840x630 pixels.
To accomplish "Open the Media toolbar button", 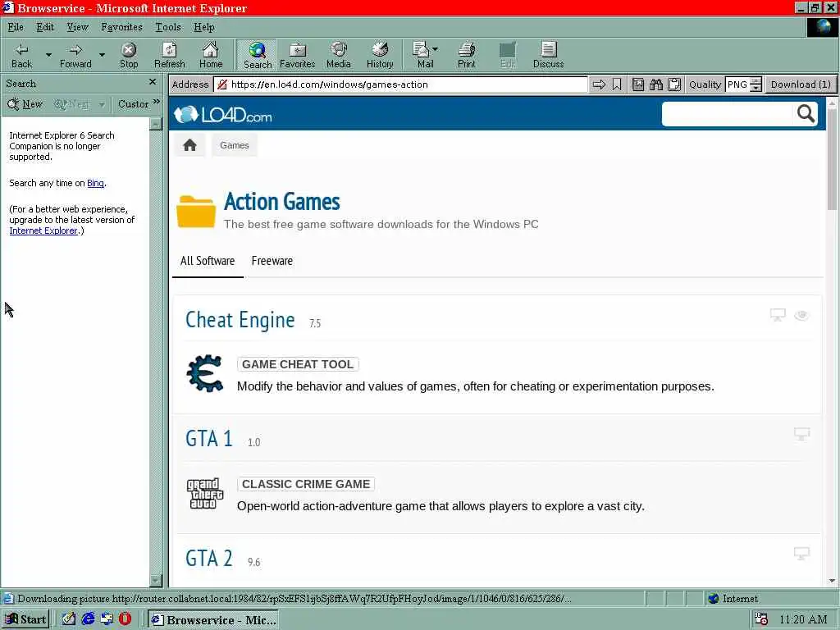I will coord(339,55).
